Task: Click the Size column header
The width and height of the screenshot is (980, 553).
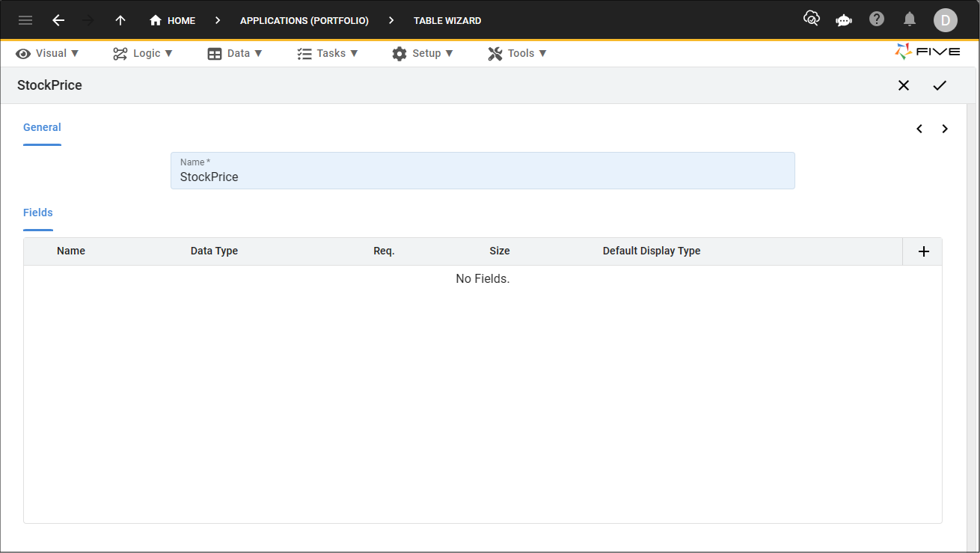Action: point(500,251)
